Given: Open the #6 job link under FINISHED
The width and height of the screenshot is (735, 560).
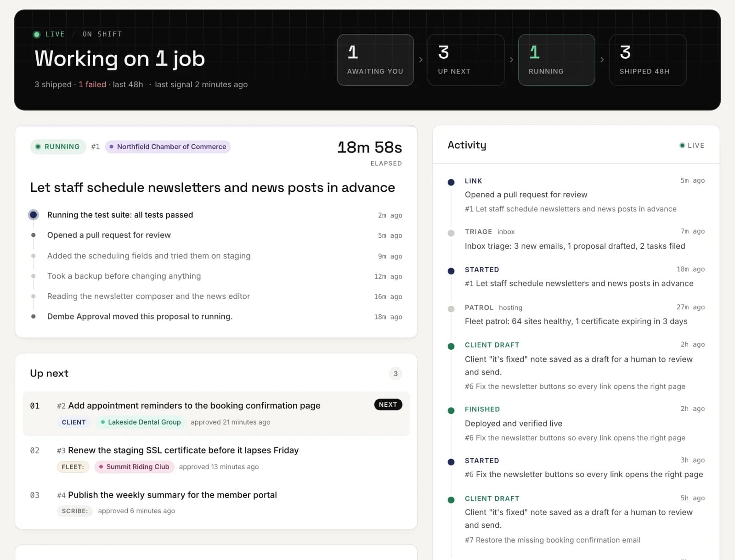Looking at the screenshot, I should point(575,438).
